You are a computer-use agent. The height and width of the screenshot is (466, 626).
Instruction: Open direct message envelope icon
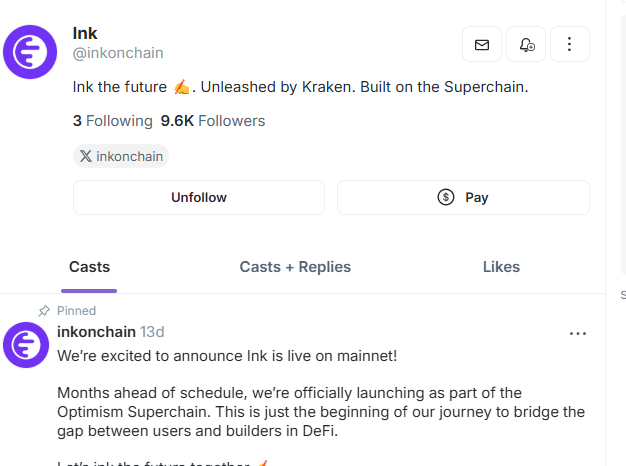482,44
